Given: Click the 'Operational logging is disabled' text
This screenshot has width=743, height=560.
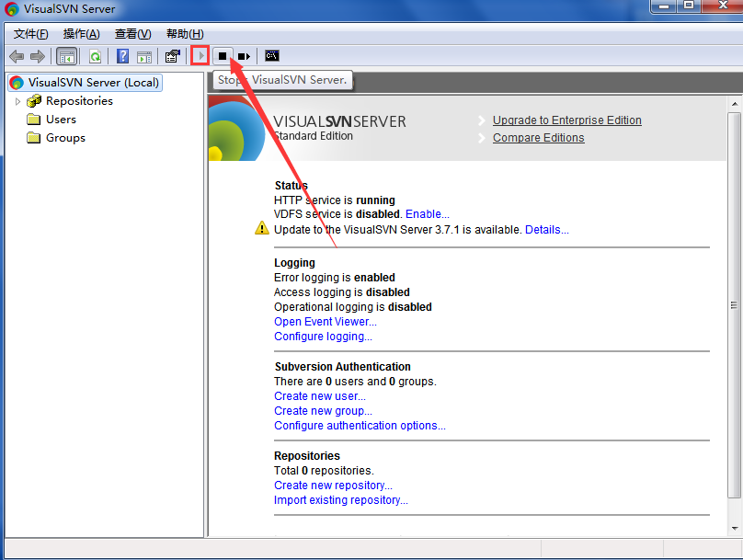Looking at the screenshot, I should pos(352,307).
